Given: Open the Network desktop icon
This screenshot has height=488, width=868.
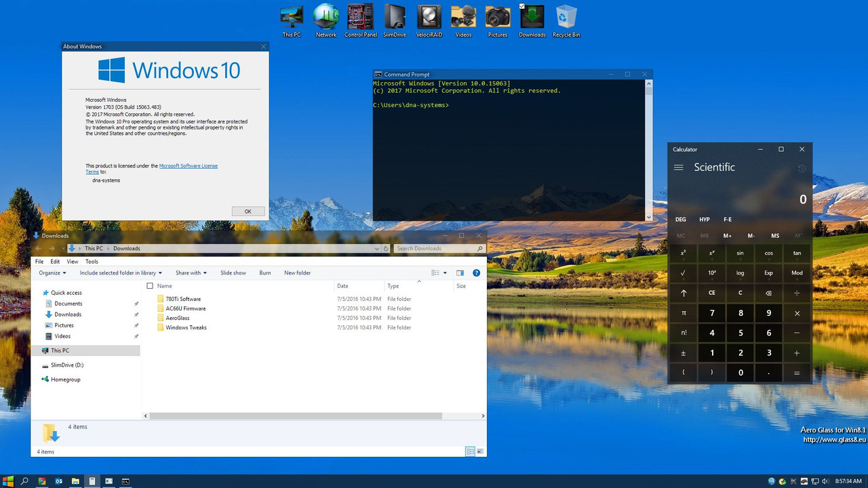Looking at the screenshot, I should 326,20.
